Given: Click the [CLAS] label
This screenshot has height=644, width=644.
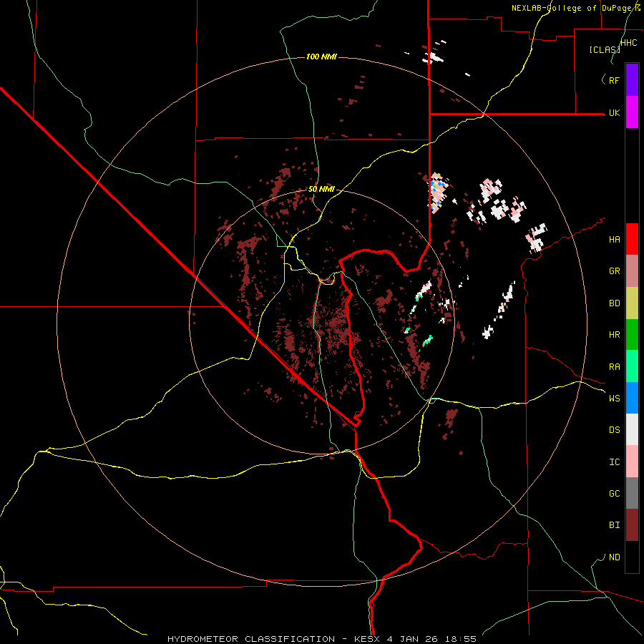Looking at the screenshot, I should click(x=604, y=49).
